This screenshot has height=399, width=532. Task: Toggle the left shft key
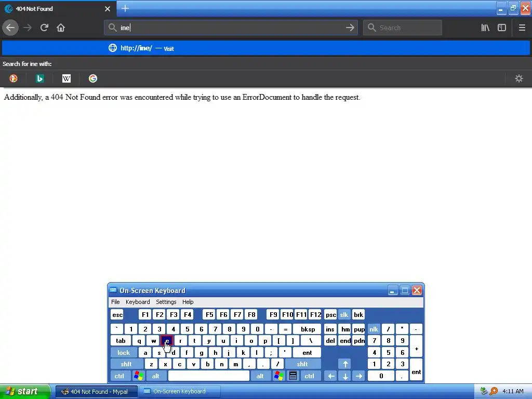(x=127, y=364)
